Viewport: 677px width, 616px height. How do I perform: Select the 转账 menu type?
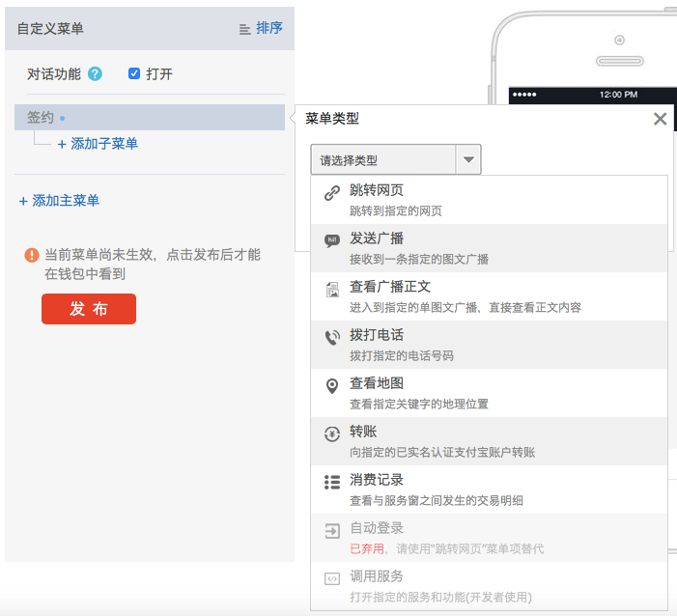tap(489, 441)
